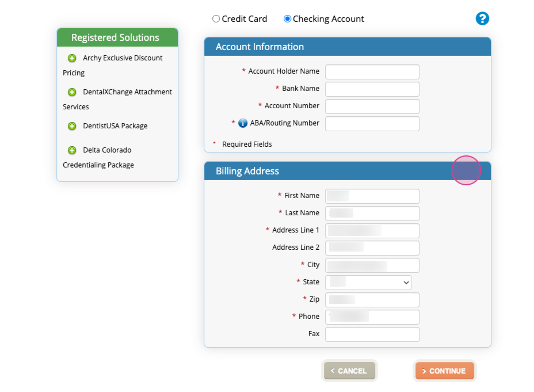Viewport: 534px width, 392px height.
Task: Expand Archy Exclusive Discount Pricing plus icon
Action: 72,58
